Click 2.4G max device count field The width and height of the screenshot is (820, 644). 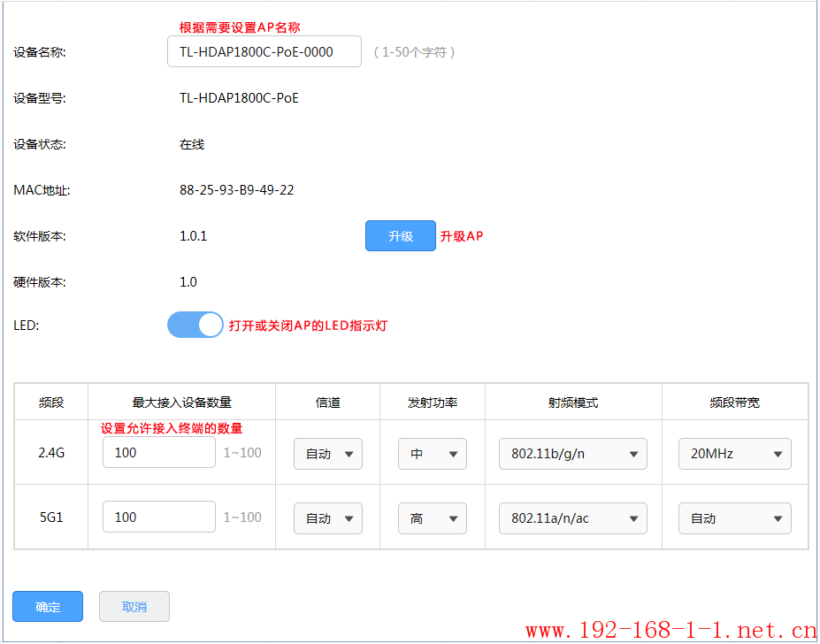[x=159, y=453]
